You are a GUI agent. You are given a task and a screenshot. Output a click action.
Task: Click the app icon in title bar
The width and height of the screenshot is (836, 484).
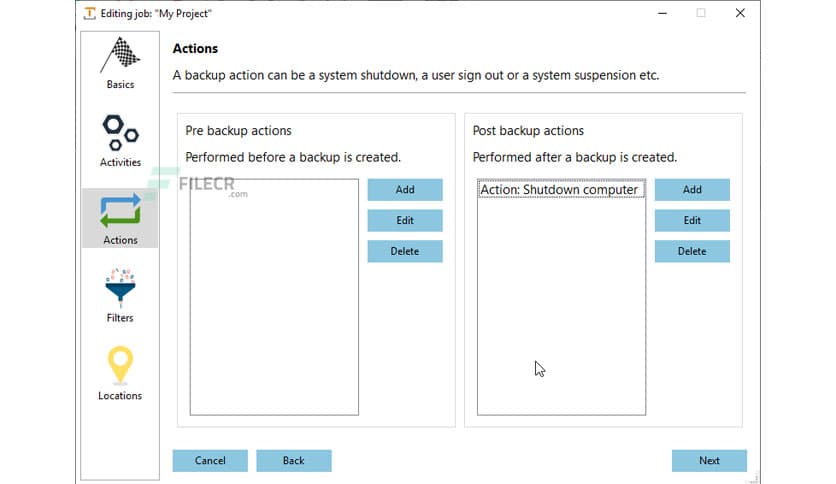point(91,13)
